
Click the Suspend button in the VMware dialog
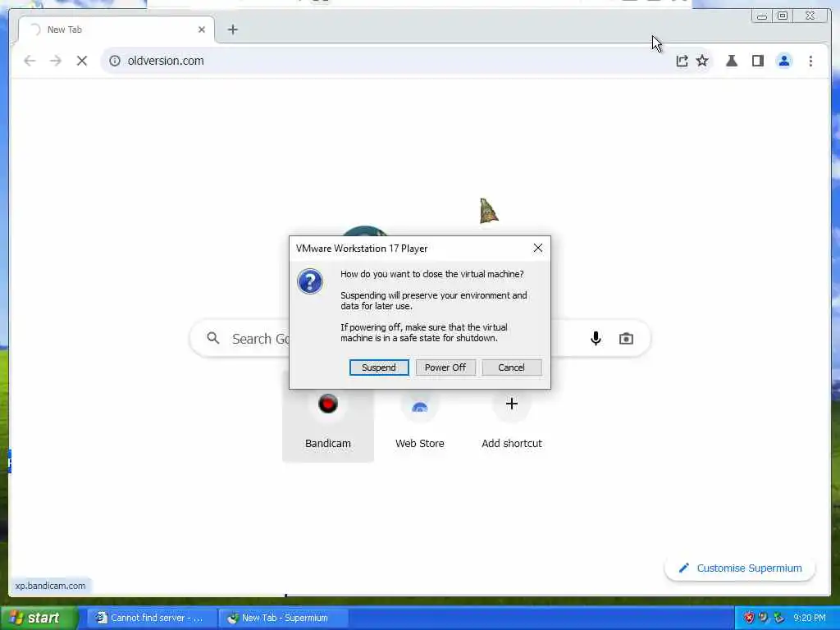379,367
